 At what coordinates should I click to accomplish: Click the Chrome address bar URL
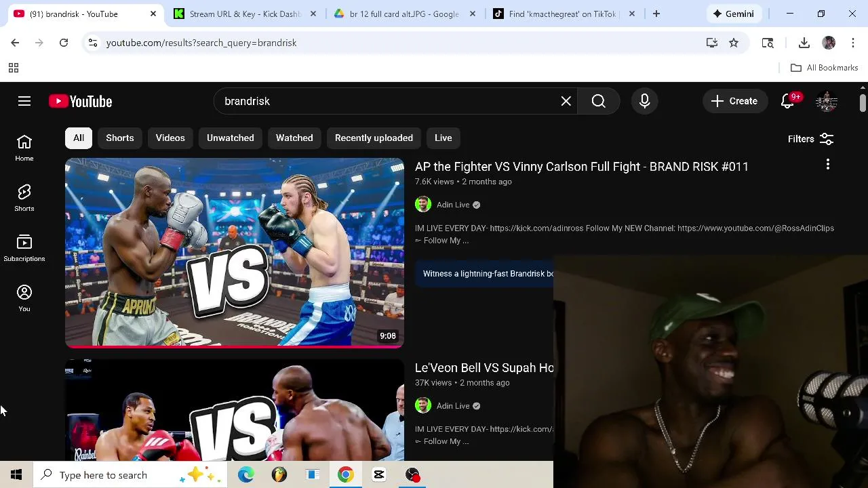[x=201, y=43]
